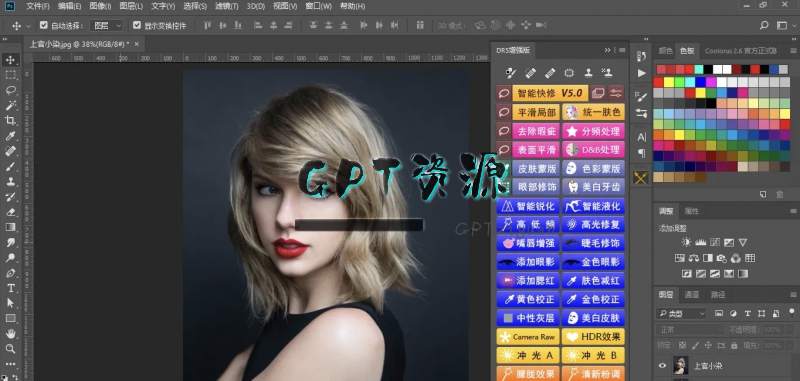Click the 智能快修 V5.0 button
Screen dimensions: 800x381
[550, 93]
